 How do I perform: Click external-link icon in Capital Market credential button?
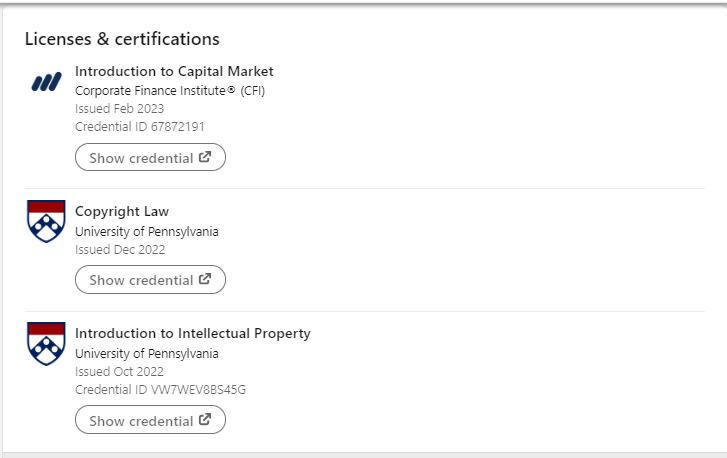[x=205, y=157]
